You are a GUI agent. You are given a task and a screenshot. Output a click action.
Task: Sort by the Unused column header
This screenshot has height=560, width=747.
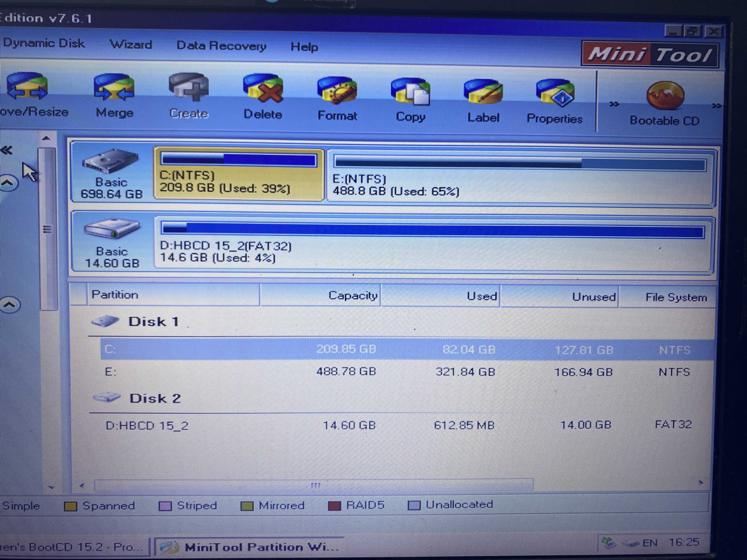coord(559,297)
